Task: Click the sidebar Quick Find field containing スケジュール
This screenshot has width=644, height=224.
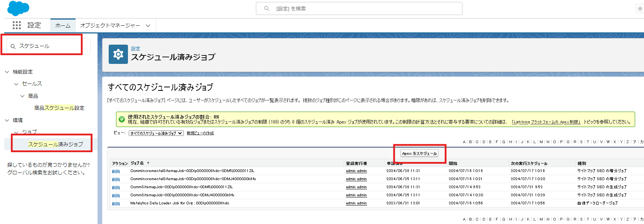Action: (x=49, y=46)
